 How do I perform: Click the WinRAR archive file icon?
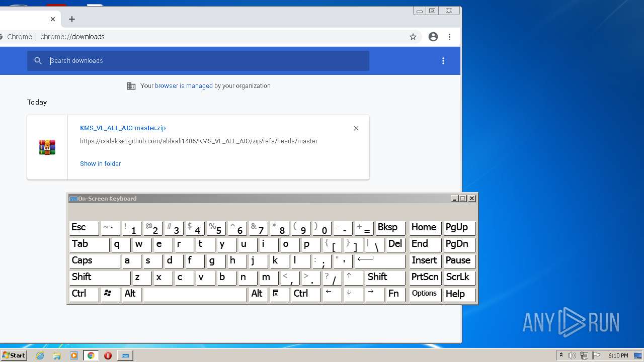pos(47,147)
